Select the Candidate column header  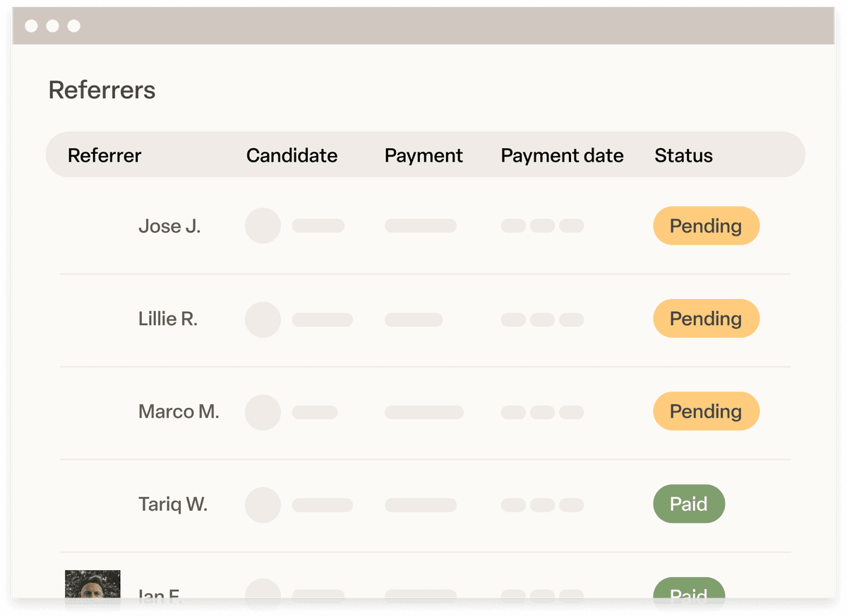[x=292, y=155]
